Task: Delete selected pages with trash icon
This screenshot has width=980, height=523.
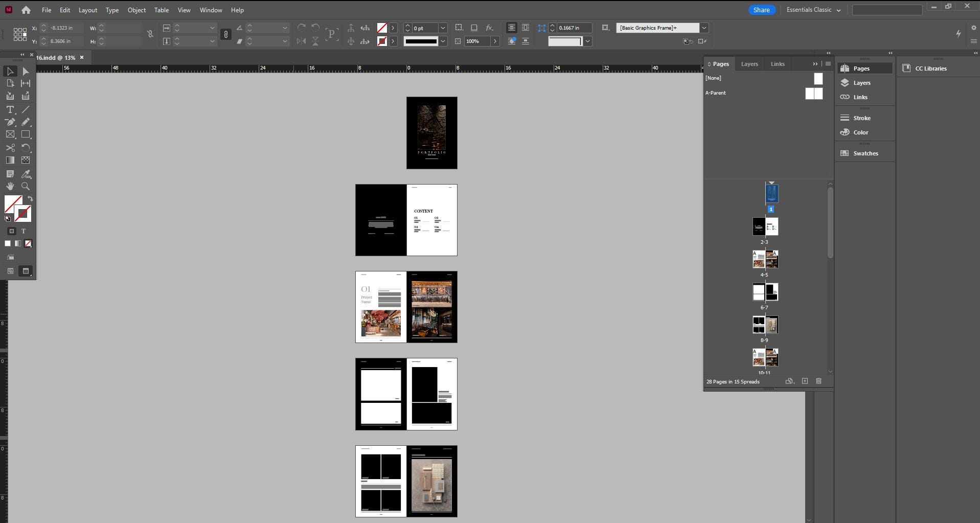Action: [818, 381]
